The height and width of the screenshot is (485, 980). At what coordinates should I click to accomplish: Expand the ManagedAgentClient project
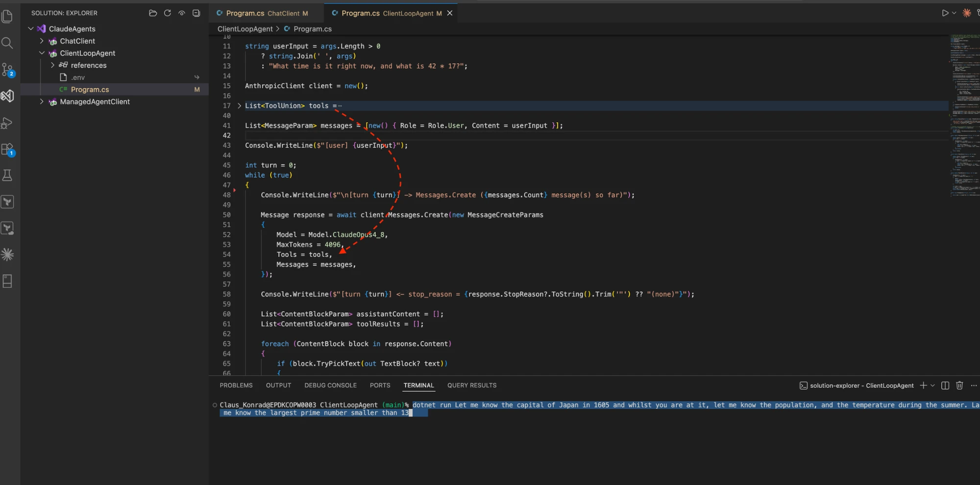pos(42,102)
